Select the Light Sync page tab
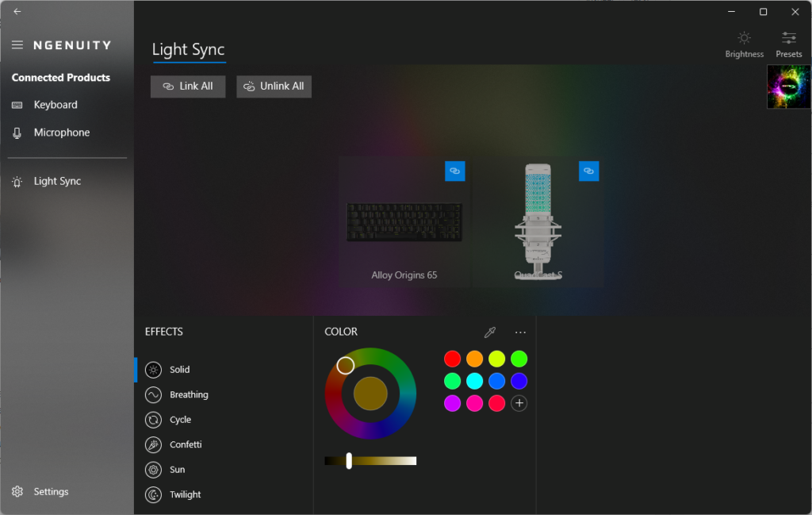Viewport: 812px width, 515px height. pyautogui.click(x=189, y=50)
